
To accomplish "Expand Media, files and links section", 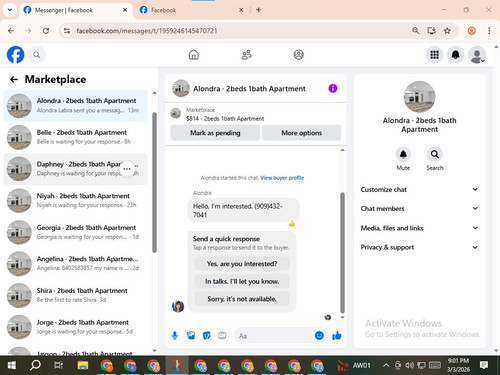I will coord(419,228).
